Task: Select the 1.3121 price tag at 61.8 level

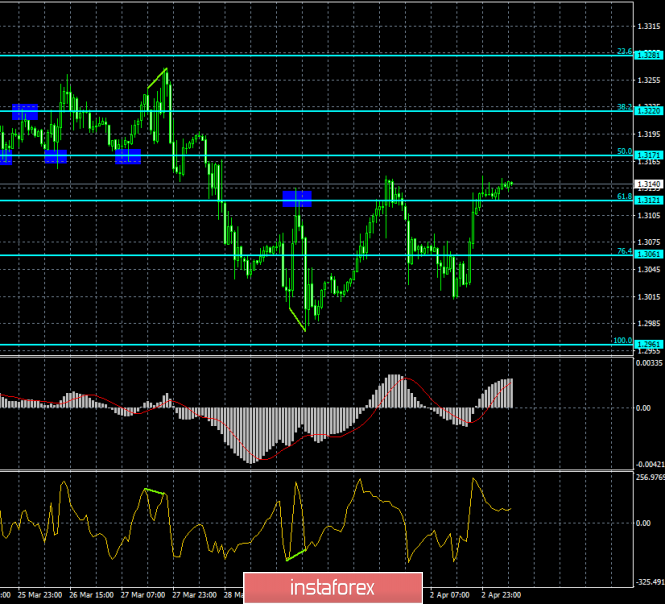Action: pos(647,199)
